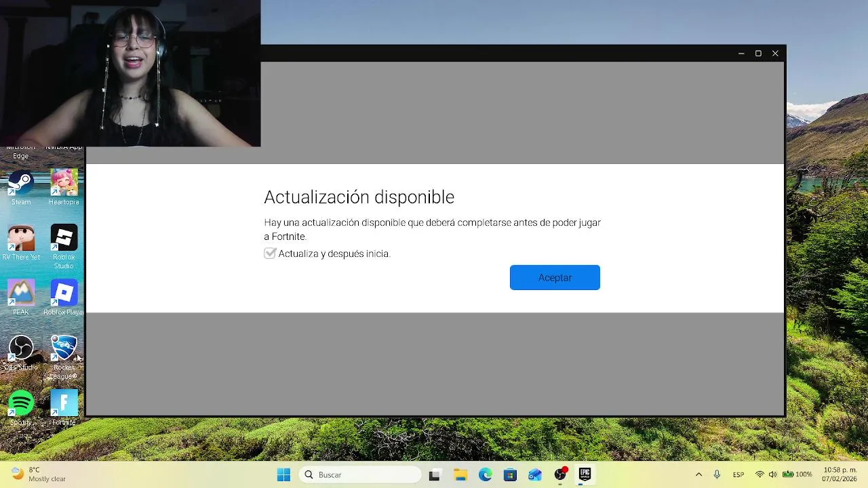Select the Spotify desktop icon
Viewport: 868px width, 488px height.
[21, 408]
